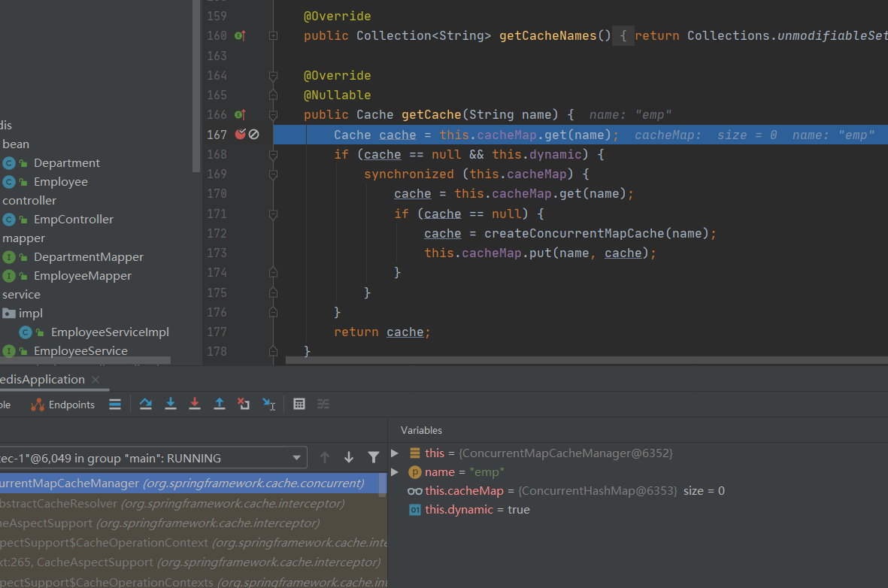888x588 pixels.
Task: Select the controller package in project tree
Action: pos(29,201)
